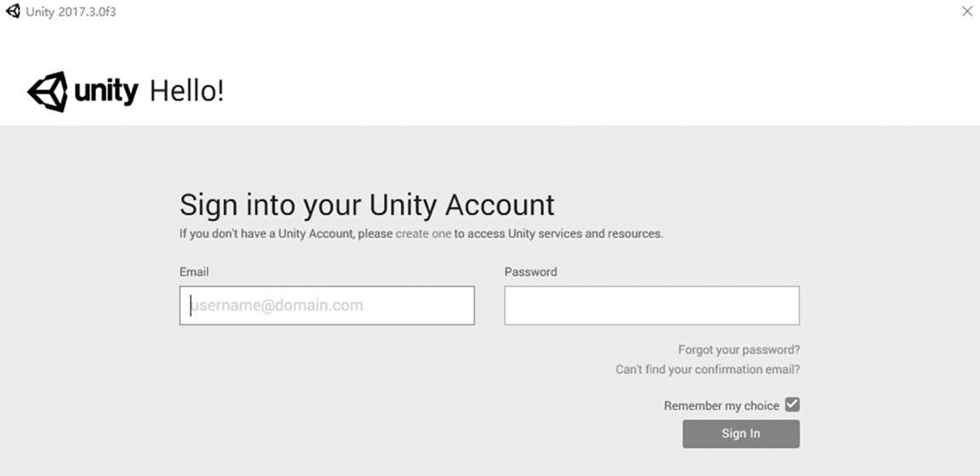Click the Remember my choice label text

(721, 406)
